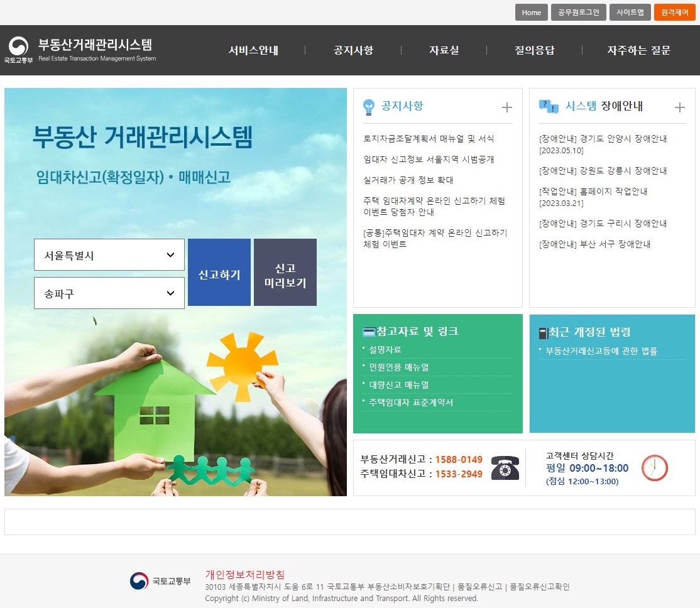The height and width of the screenshot is (608, 700).
Task: Click the 신고하기 button
Action: 219,271
